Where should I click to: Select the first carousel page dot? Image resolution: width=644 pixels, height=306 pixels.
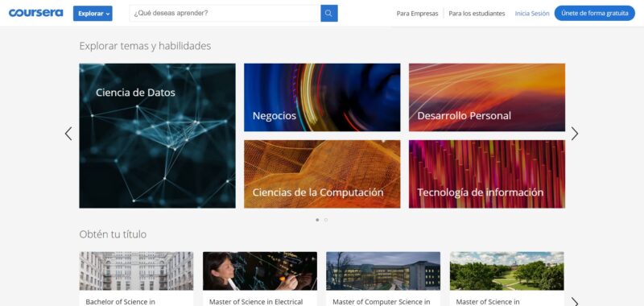pos(317,220)
